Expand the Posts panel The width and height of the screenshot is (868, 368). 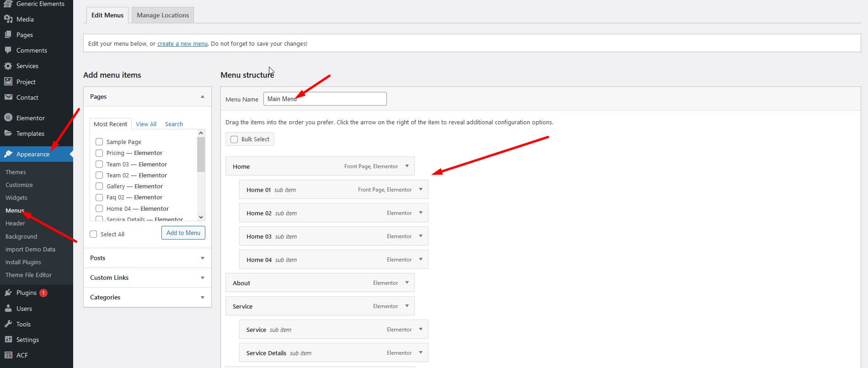point(202,258)
